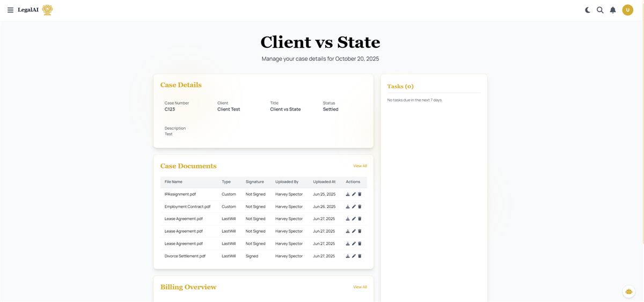
Task: Click the Jun 25, 2025 upload date
Action: pos(325,194)
